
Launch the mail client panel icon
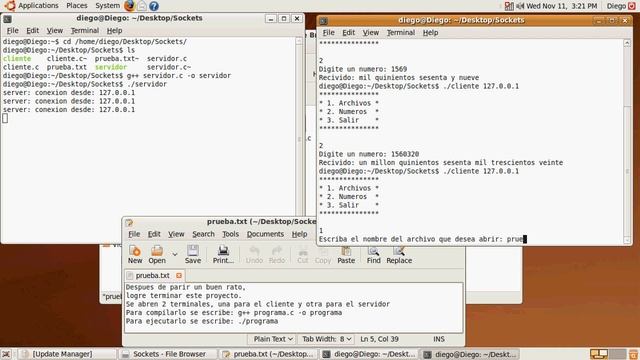pyautogui.click(x=142, y=6)
